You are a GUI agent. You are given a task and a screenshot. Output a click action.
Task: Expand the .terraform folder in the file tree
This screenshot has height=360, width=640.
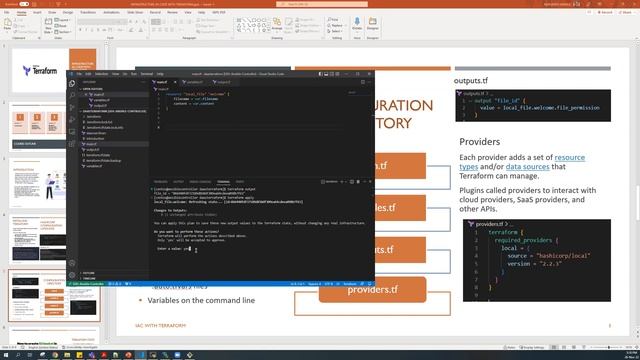[x=94, y=116]
